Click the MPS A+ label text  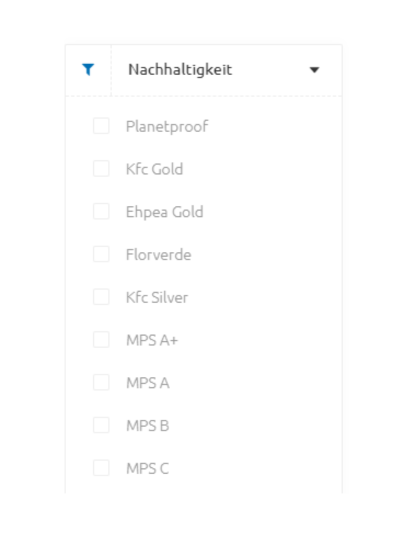point(152,340)
